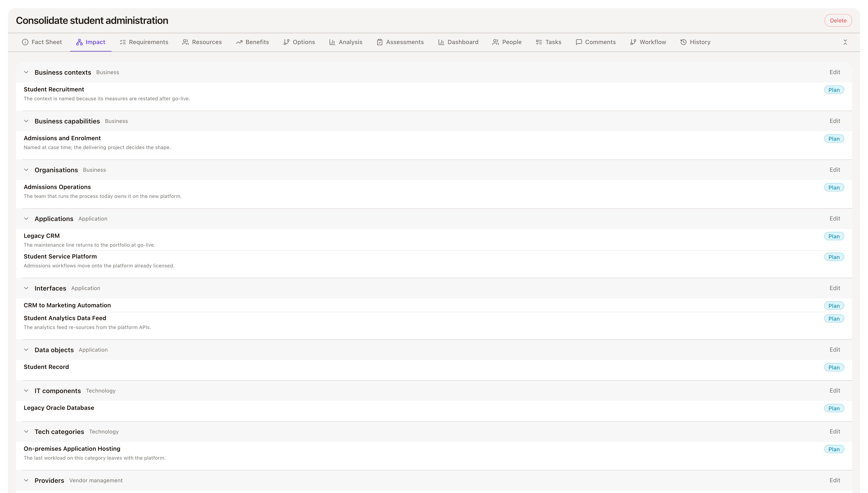Collapse the Business contexts section
Image resolution: width=868 pixels, height=493 pixels.
pyautogui.click(x=26, y=72)
